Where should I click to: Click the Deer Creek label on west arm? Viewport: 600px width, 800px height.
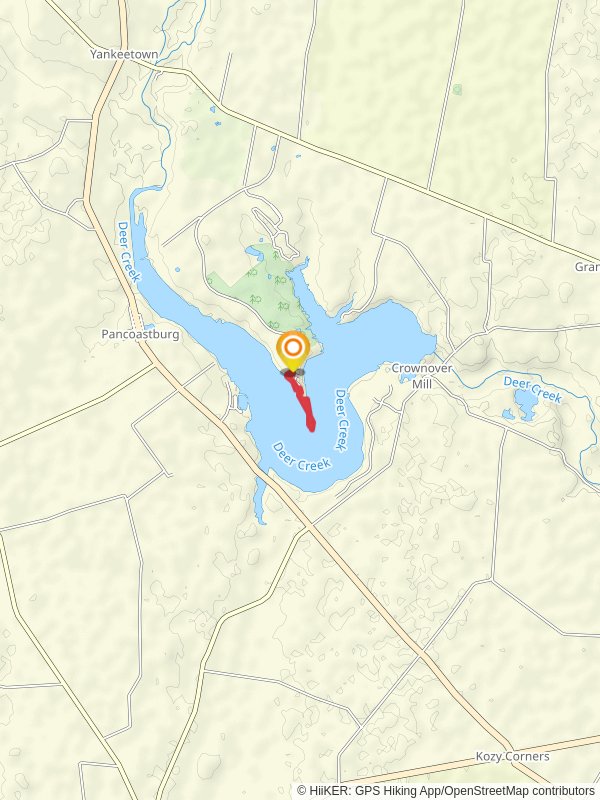(128, 251)
